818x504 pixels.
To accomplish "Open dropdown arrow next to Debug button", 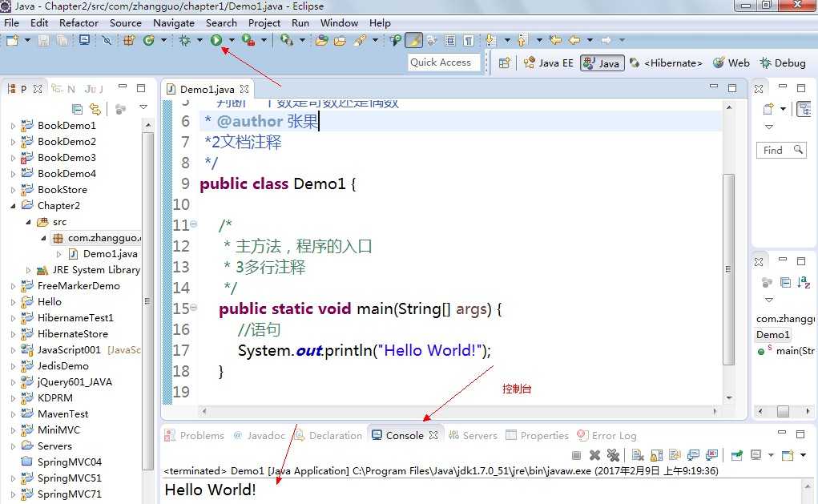I will pos(199,40).
